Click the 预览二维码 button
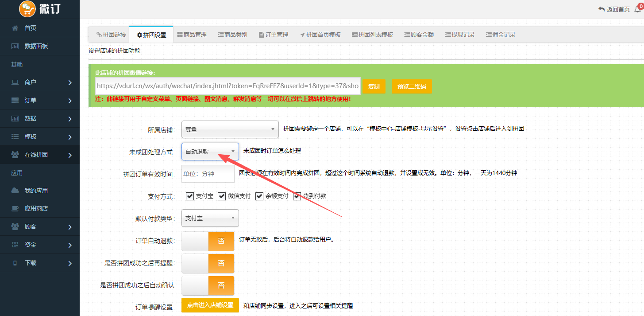This screenshot has height=316, width=644. (411, 86)
